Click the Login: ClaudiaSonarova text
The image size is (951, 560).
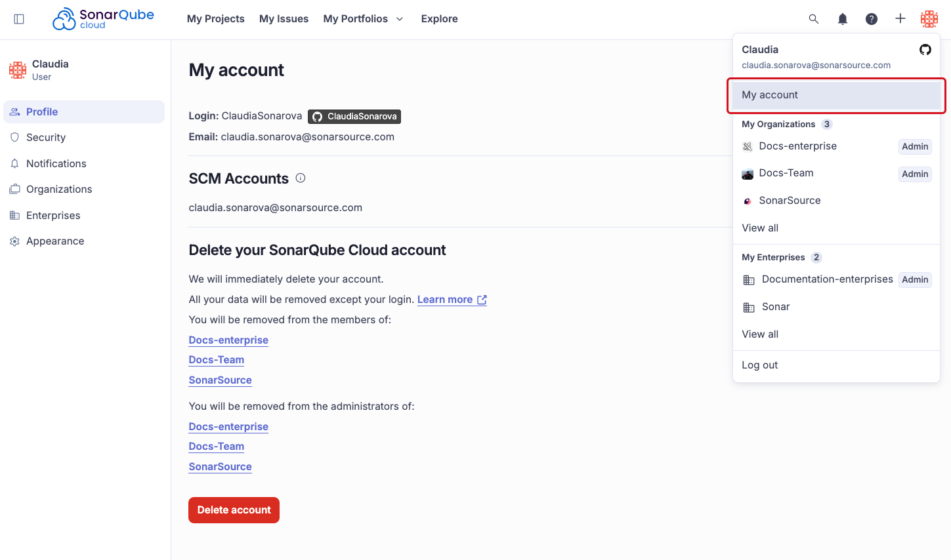tap(245, 116)
